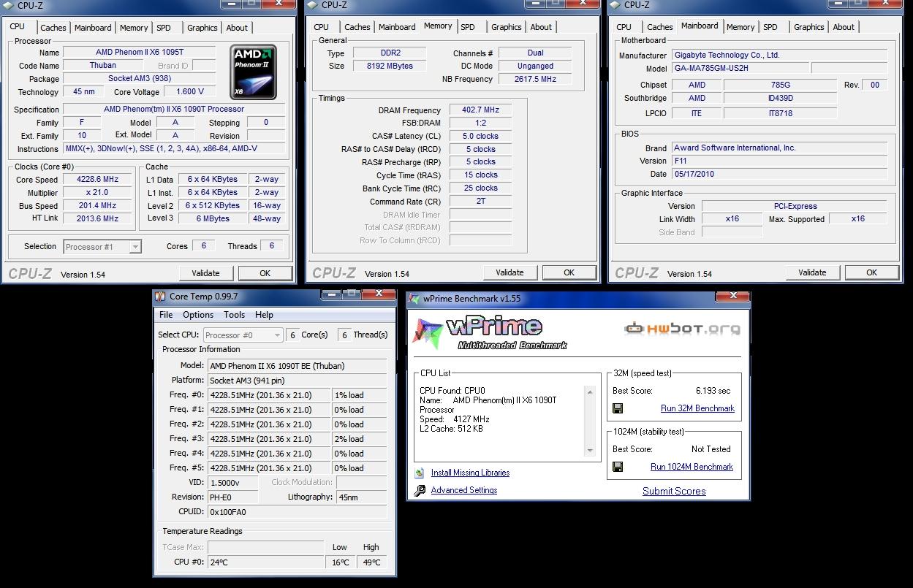913x588 pixels.
Task: Click the CPU-Z icon in the mainboard window title bar
Action: tap(615, 5)
